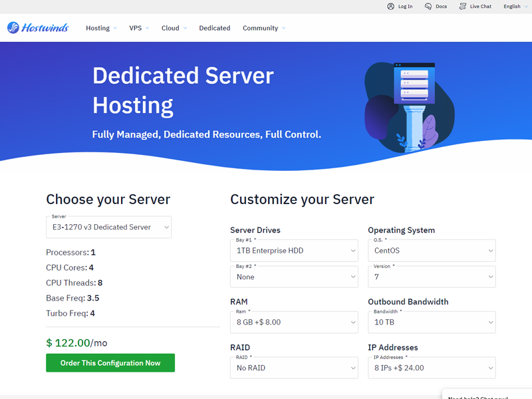Screen dimensions: 532x399
Task: Click the IP Addresses section heading
Action: pos(393,347)
